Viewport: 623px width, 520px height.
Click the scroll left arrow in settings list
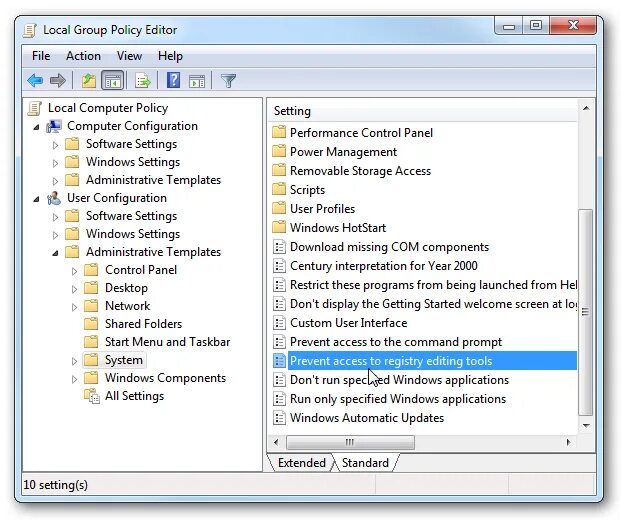coord(276,442)
